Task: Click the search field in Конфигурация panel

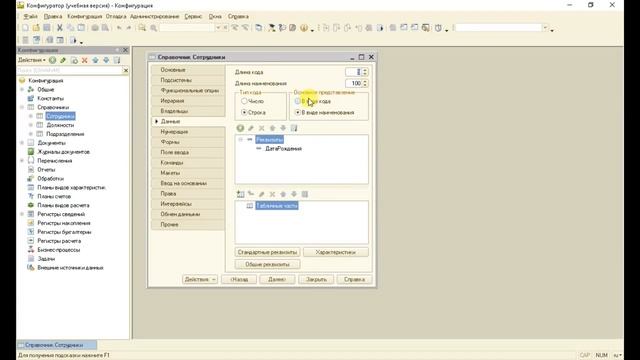Action: pyautogui.click(x=69, y=71)
